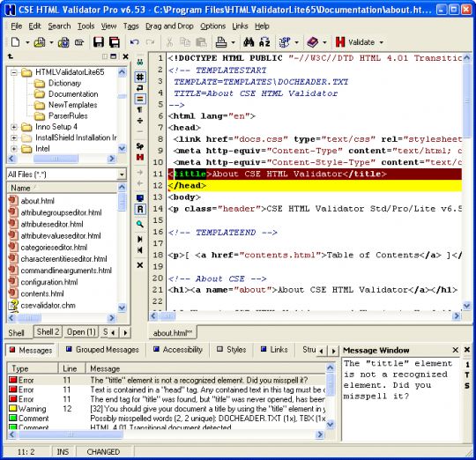The image size is (476, 460).
Task: Close the Message Window
Action: (x=456, y=350)
